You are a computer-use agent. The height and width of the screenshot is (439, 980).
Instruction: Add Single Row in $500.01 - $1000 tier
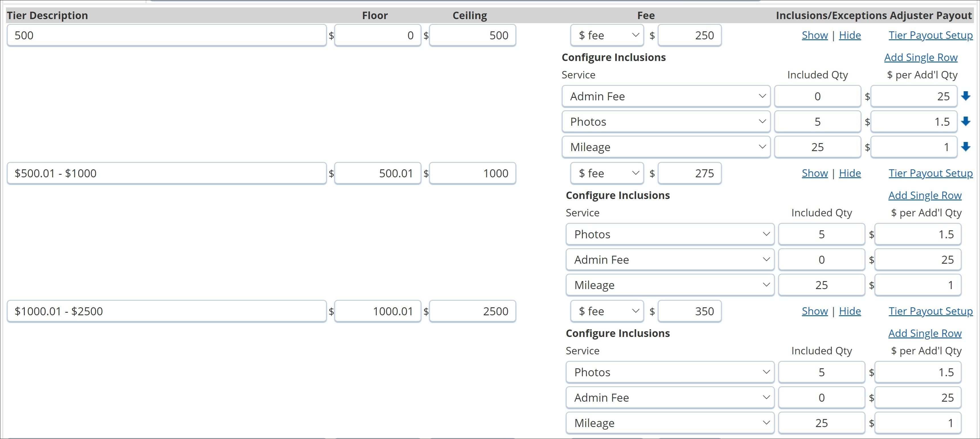924,195
